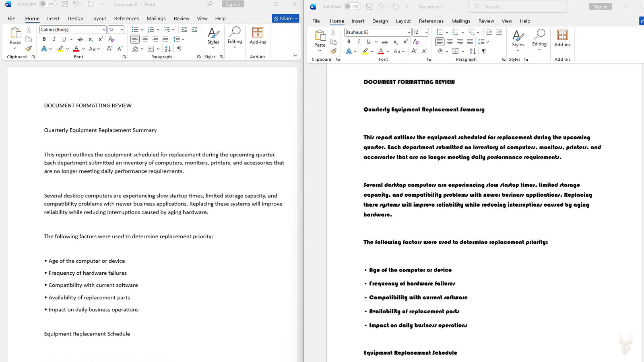This screenshot has height=362, width=644.
Task: Open bullets list dropdown in Document1 window
Action: point(447,32)
